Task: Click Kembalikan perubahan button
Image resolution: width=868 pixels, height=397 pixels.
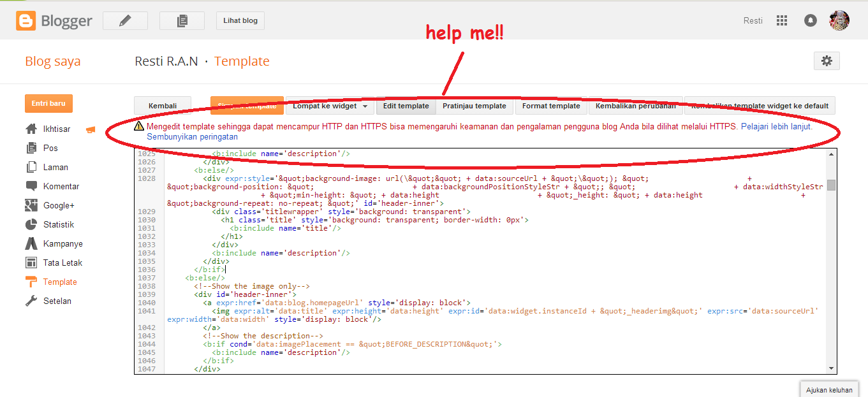Action: 635,106
